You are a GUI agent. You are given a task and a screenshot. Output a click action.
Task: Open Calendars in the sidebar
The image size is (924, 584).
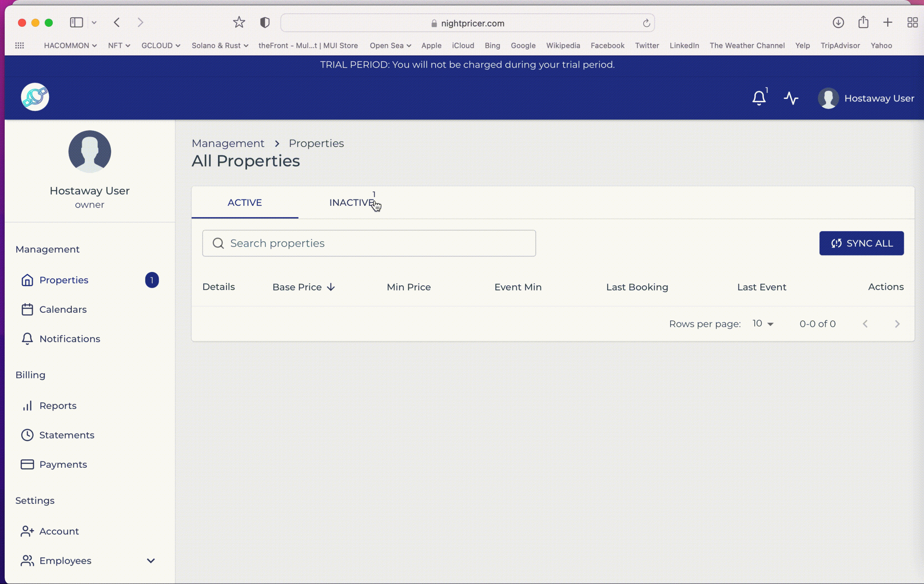62,310
